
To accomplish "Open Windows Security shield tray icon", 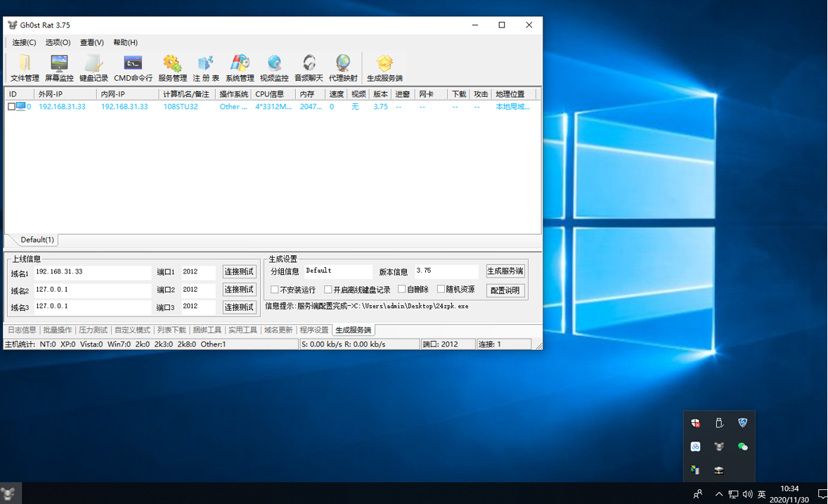I will 695,422.
